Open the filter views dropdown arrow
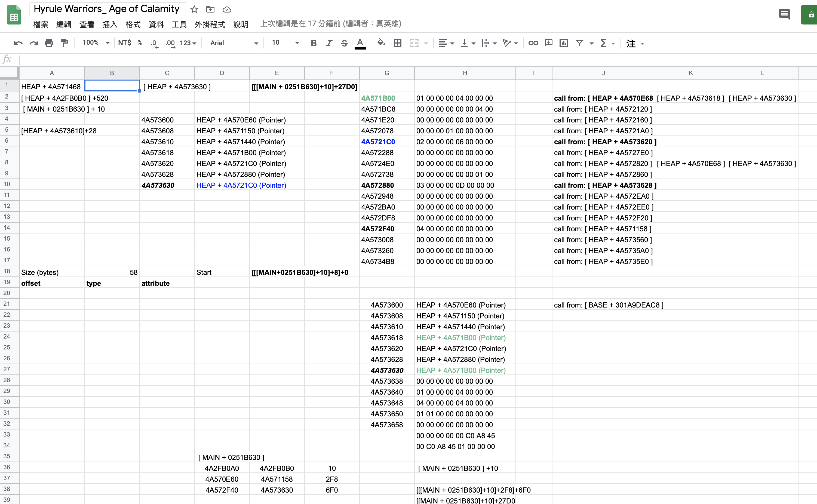Screen dimensions: 817x504 tap(591, 43)
